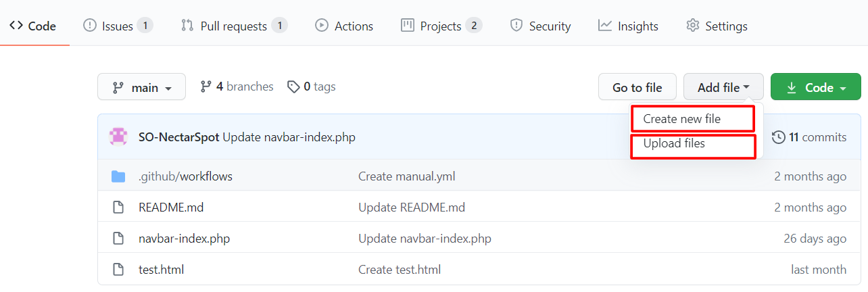Image resolution: width=868 pixels, height=292 pixels.
Task: Collapse the Add file dropdown
Action: (x=723, y=87)
